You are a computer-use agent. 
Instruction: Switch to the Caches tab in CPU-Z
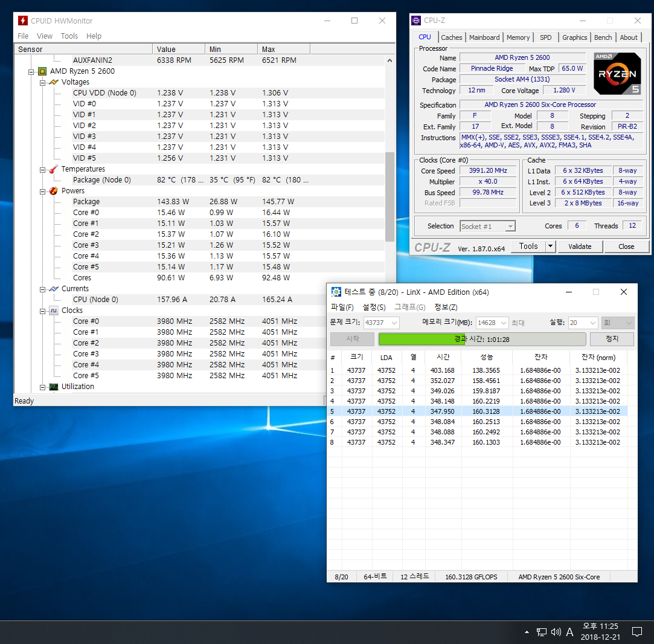[x=452, y=37]
